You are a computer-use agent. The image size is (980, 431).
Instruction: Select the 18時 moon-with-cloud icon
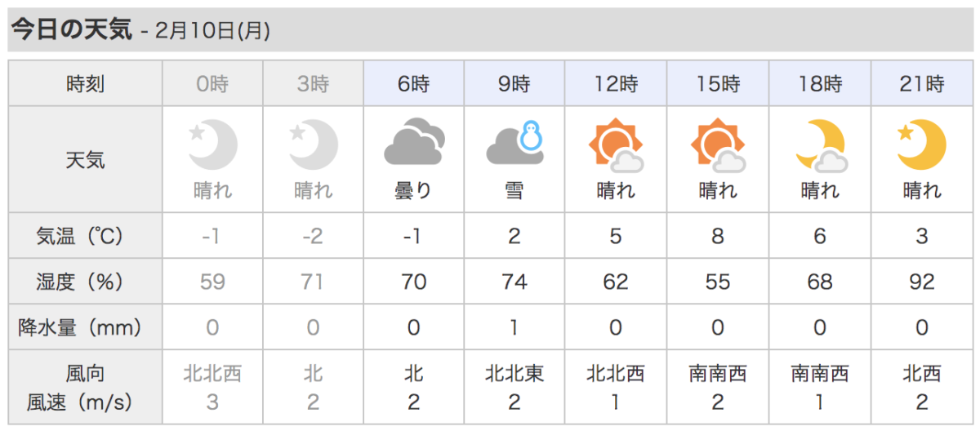click(x=822, y=145)
